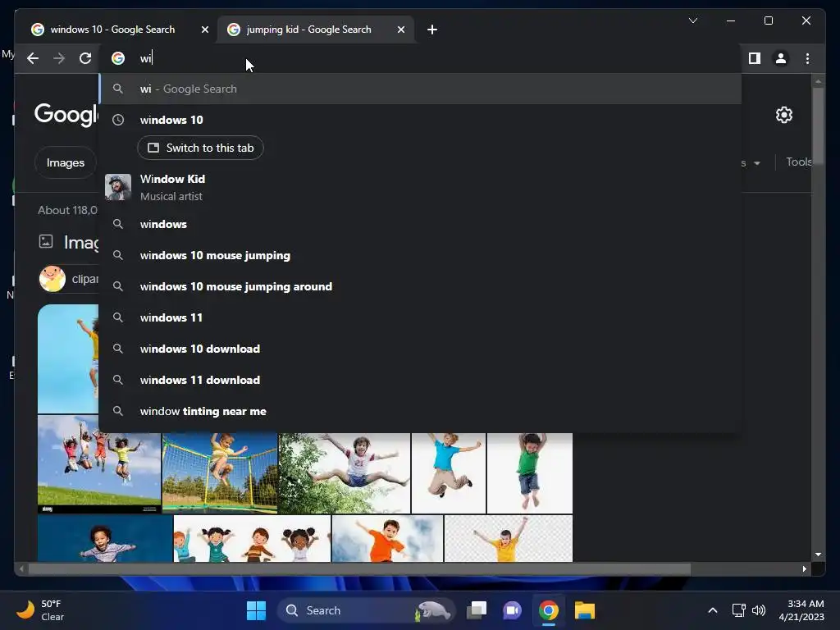
Task: Click the horizontal scrollbar thumb
Action: click(359, 569)
